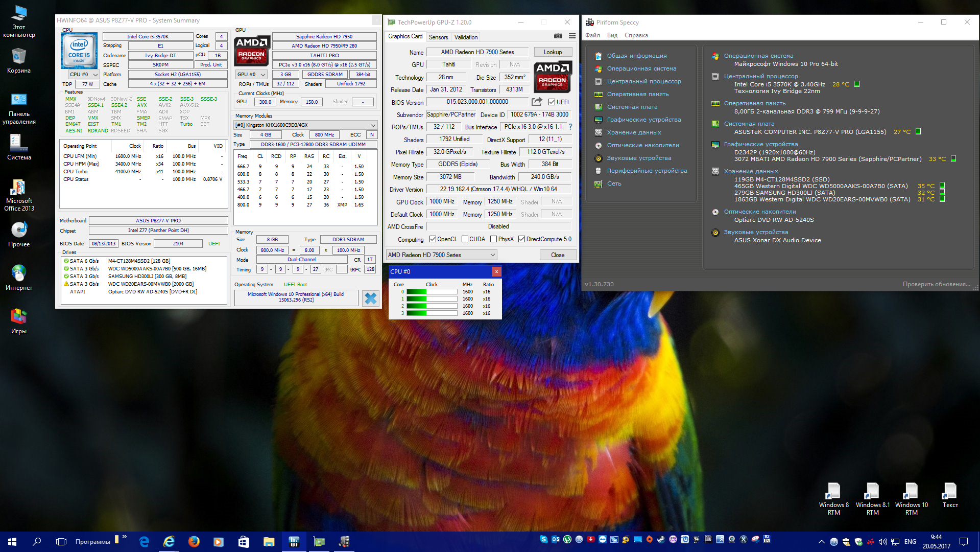The width and height of the screenshot is (980, 552).
Task: Select Оптические накопители in Speccy sidebar
Action: pyautogui.click(x=642, y=145)
